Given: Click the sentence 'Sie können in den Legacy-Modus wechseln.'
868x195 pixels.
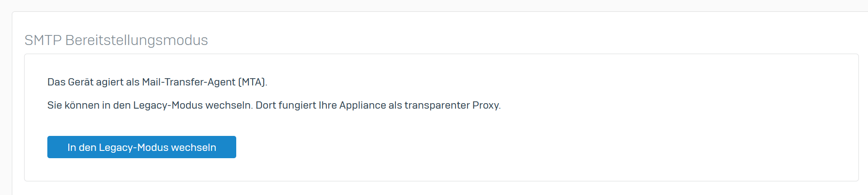Looking at the screenshot, I should tap(150, 105).
